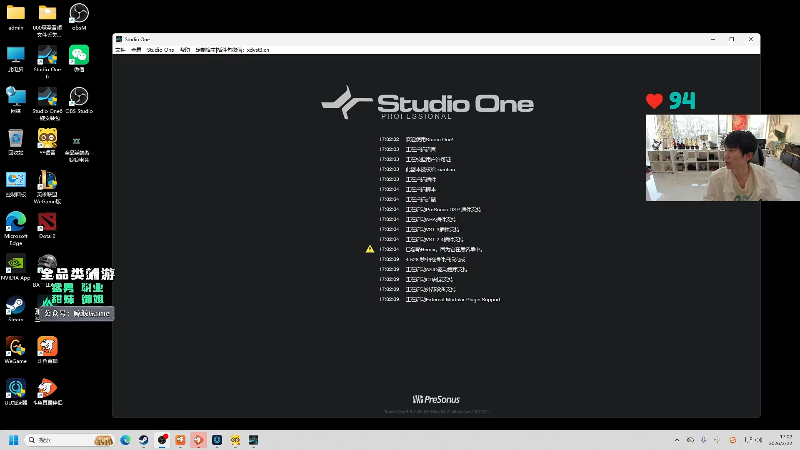Open the NVIDIA App desktop shortcut
Image resolution: width=800 pixels, height=450 pixels.
15,266
